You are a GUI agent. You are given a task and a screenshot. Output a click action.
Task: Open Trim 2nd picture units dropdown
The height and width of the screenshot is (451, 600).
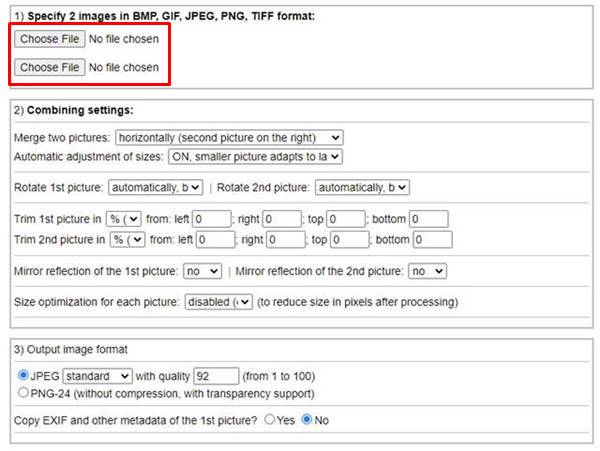(127, 240)
